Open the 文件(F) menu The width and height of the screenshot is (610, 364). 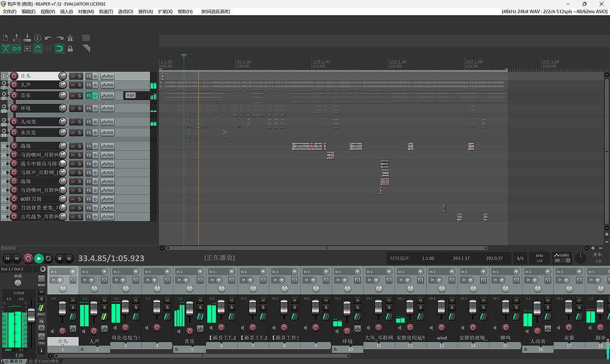[x=10, y=11]
